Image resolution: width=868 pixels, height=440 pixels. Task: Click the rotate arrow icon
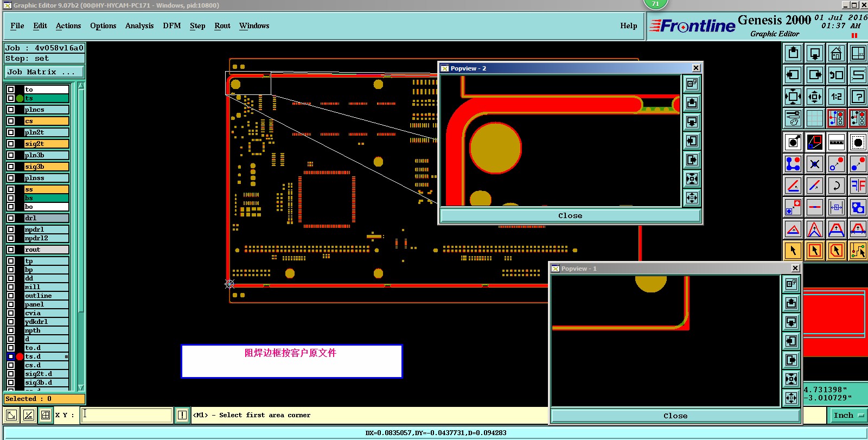click(837, 186)
